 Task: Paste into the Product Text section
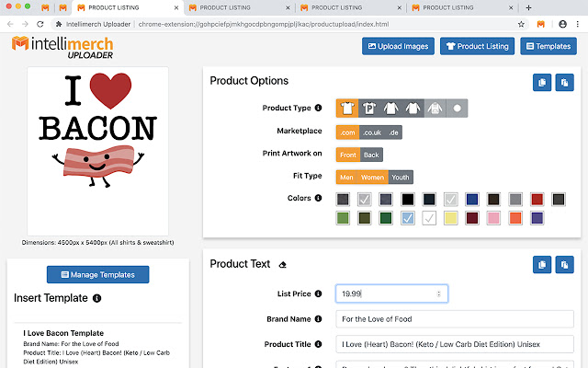pyautogui.click(x=564, y=265)
